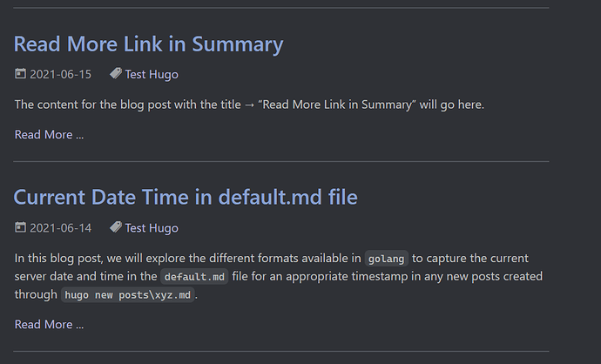Click the hugo new posts\xyz.md code snippet

coord(128,294)
